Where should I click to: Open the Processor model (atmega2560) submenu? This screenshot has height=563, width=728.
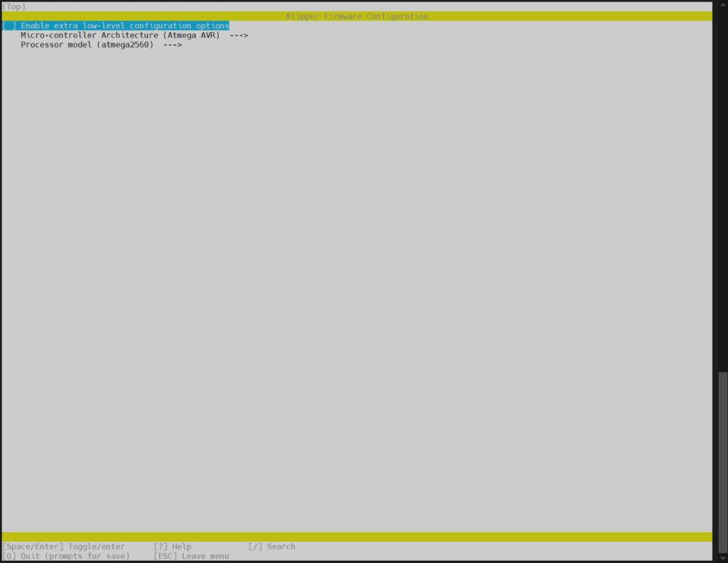[101, 45]
